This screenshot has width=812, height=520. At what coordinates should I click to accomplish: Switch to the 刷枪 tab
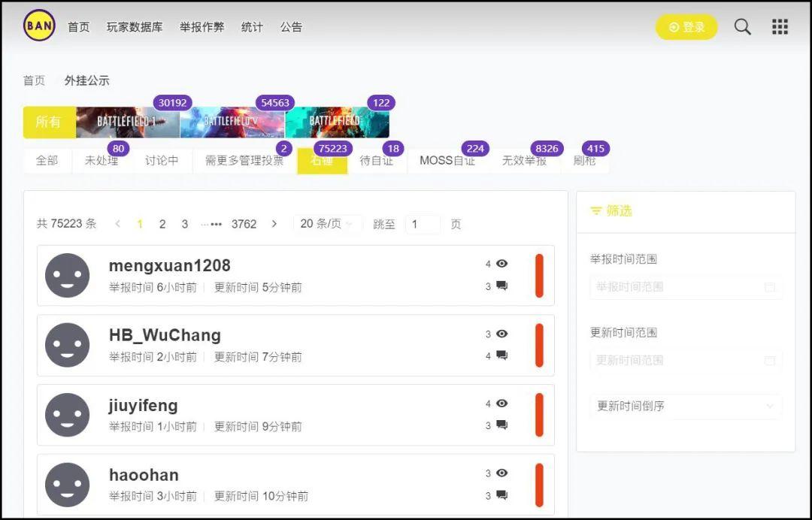pyautogui.click(x=585, y=160)
